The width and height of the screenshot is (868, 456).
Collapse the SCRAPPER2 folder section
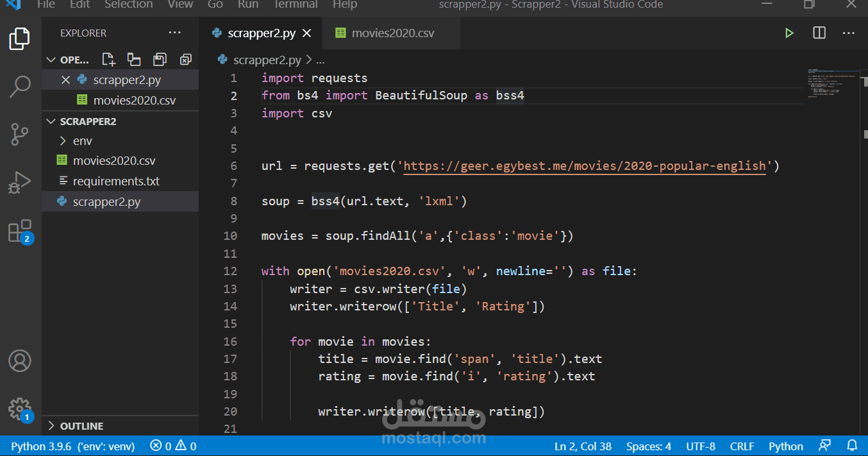88,121
